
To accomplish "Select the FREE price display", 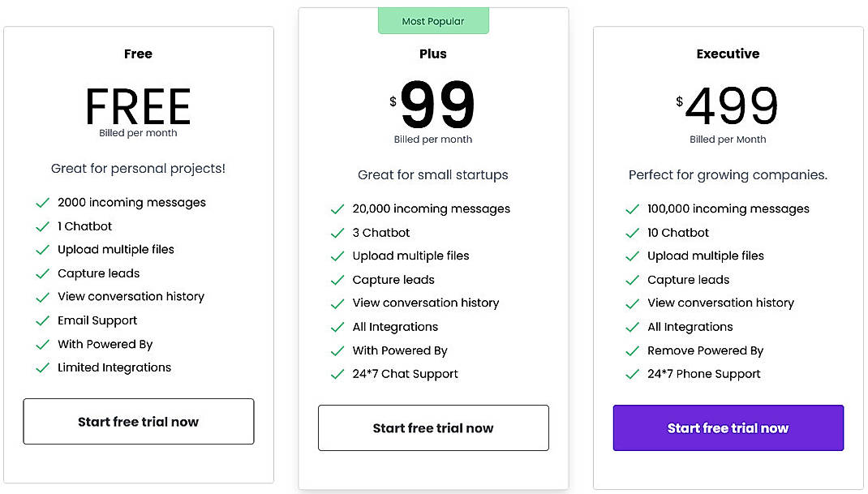I will click(138, 106).
